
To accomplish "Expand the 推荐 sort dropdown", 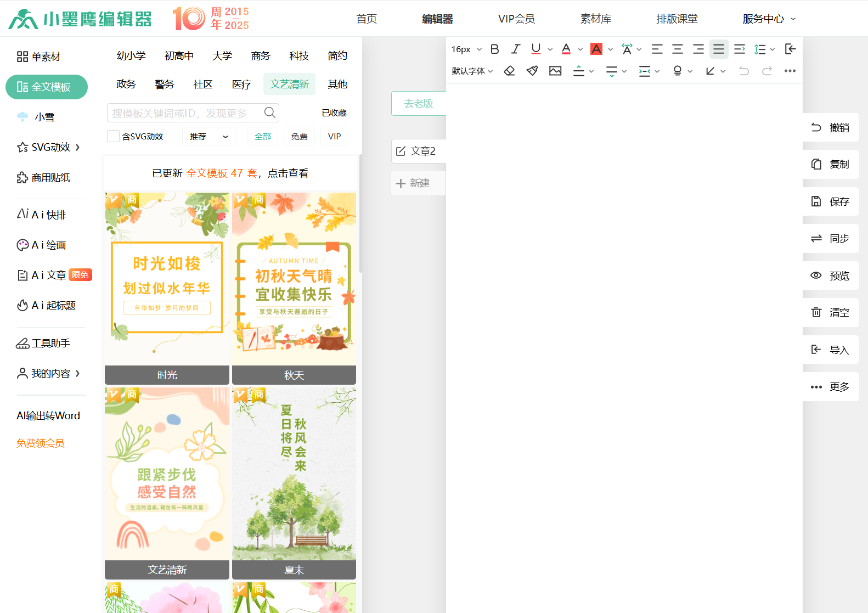I will (x=209, y=136).
